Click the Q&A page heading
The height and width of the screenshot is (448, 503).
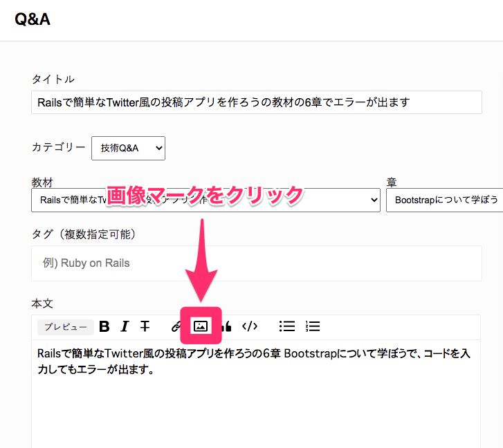click(33, 19)
